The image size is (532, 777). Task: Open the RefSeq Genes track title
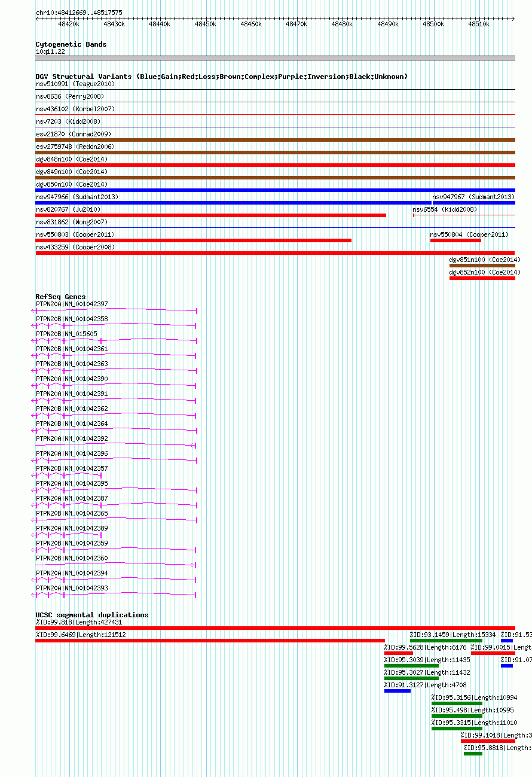(60, 297)
